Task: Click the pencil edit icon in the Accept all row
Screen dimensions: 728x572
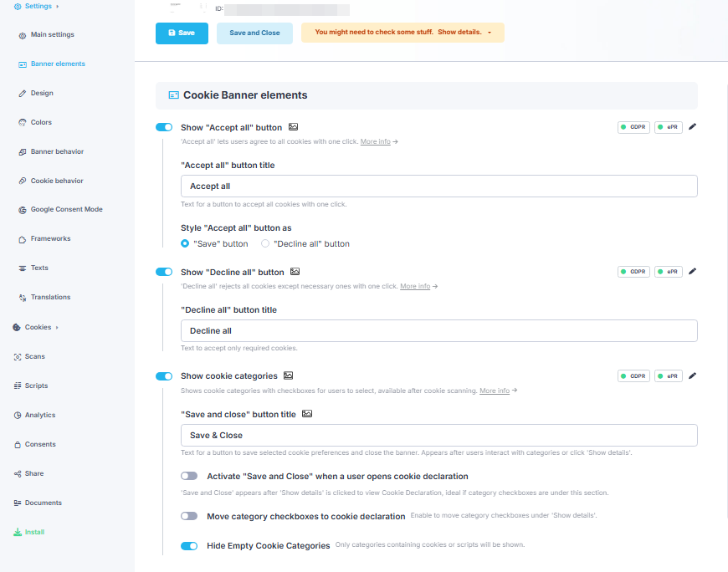Action: coord(692,126)
